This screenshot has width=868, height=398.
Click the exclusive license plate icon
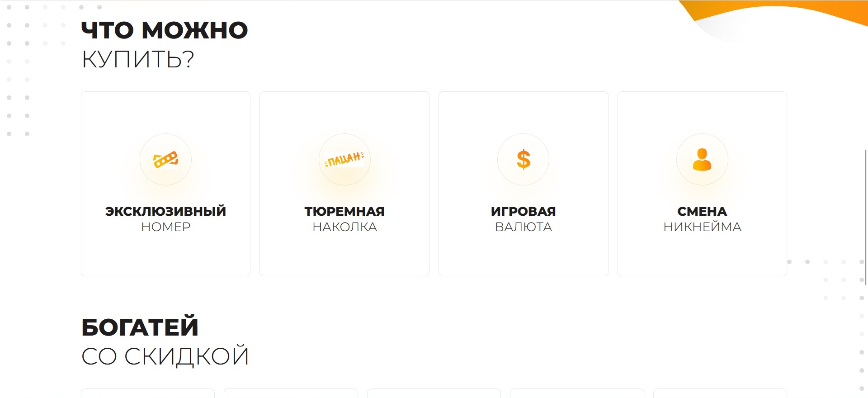point(165,160)
